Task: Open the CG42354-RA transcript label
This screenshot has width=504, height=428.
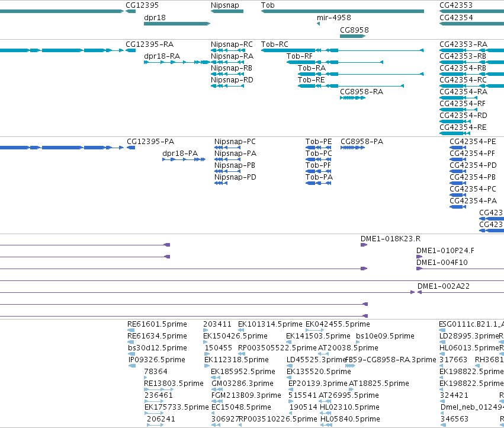Action: 463,92
